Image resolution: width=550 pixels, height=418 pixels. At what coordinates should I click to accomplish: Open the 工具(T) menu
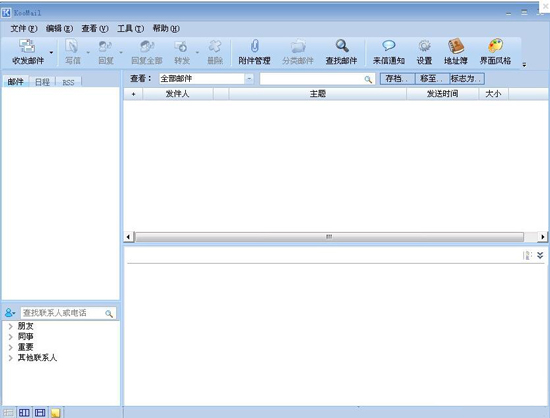point(130,28)
